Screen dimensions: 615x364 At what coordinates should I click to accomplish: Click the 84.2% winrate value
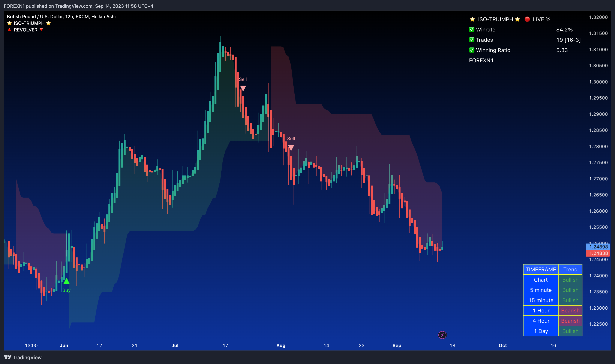coord(564,30)
